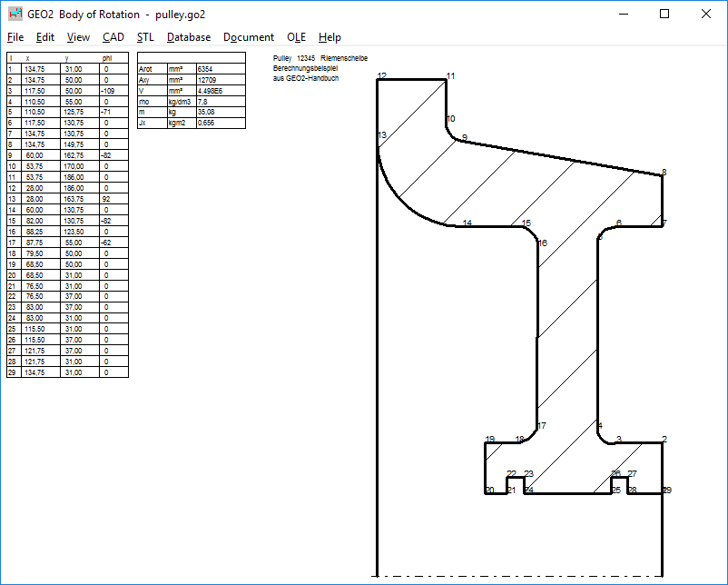Click point 12 label in the drawing
Viewport: 728px width, 585px height.
[x=381, y=76]
